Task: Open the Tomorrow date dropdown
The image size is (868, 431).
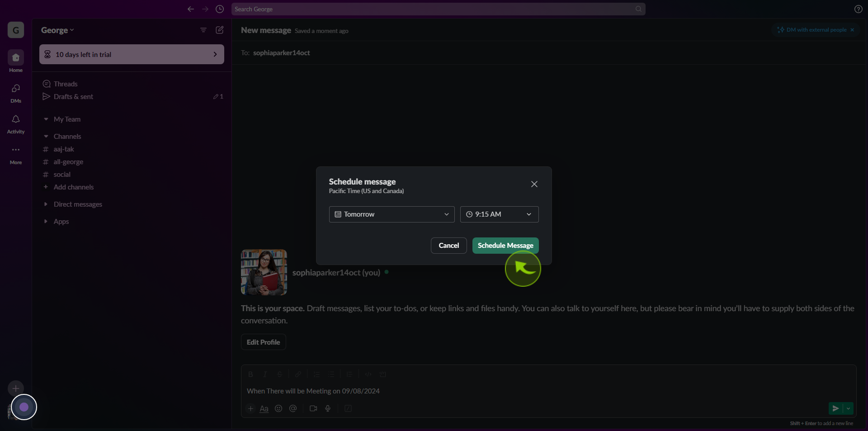Action: click(392, 214)
